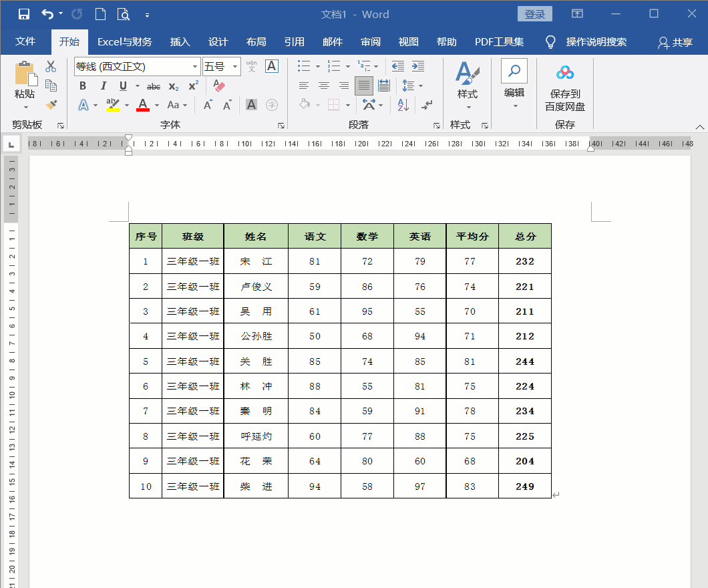Click the Clear Formatting eraser icon
This screenshot has width=708, height=588.
click(x=219, y=86)
